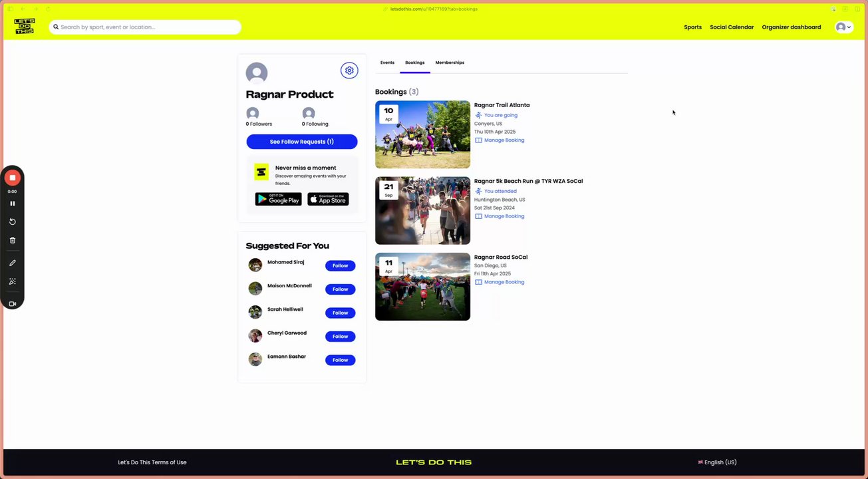Screen dimensions: 868x479
Task: Stop the screen recording with red button
Action: click(12, 178)
